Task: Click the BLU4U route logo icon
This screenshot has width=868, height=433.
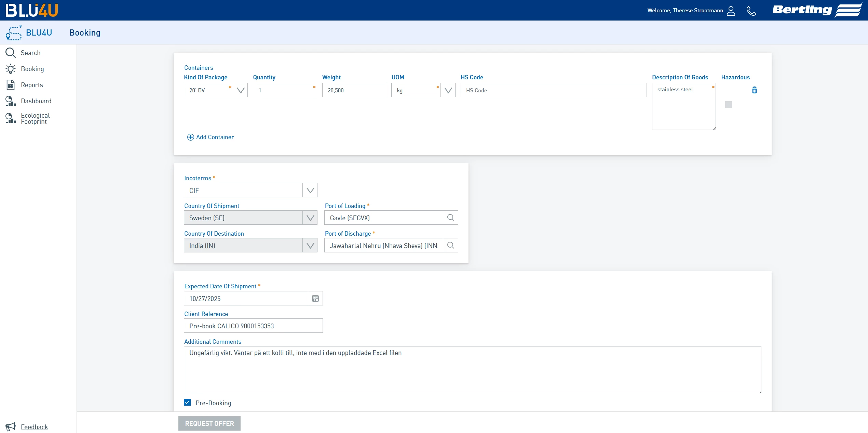Action: click(14, 33)
